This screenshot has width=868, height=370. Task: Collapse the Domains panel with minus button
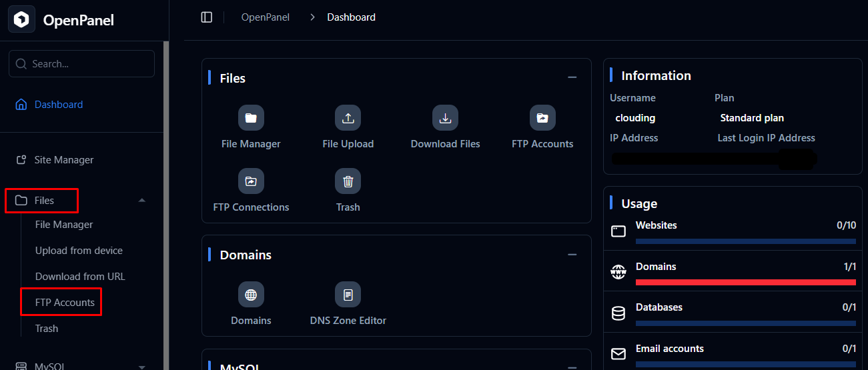(x=572, y=255)
